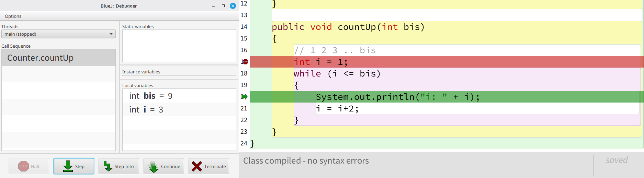Toggle a breakpoint at line 21 gutter

244,108
